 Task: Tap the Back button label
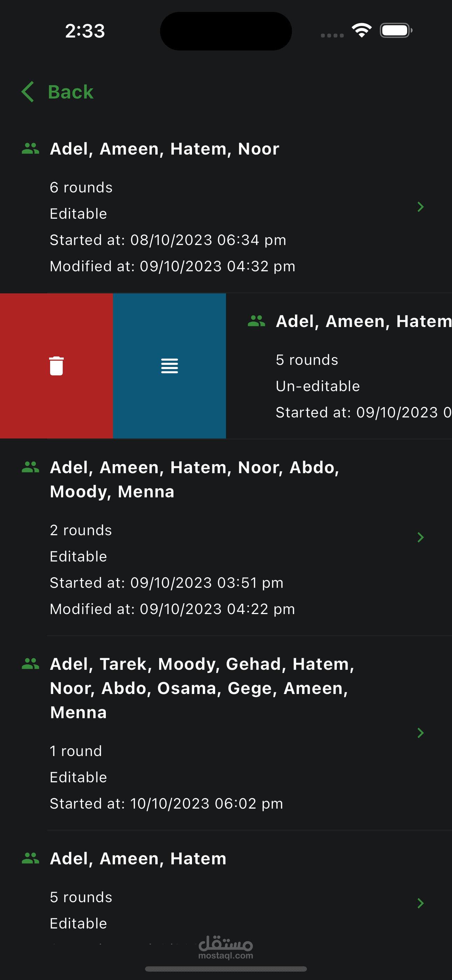coord(71,92)
